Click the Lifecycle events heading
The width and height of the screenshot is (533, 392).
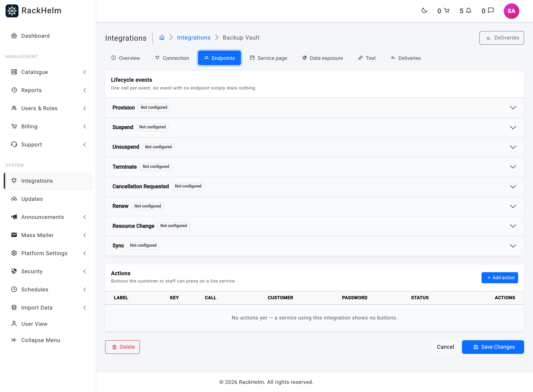(x=131, y=80)
